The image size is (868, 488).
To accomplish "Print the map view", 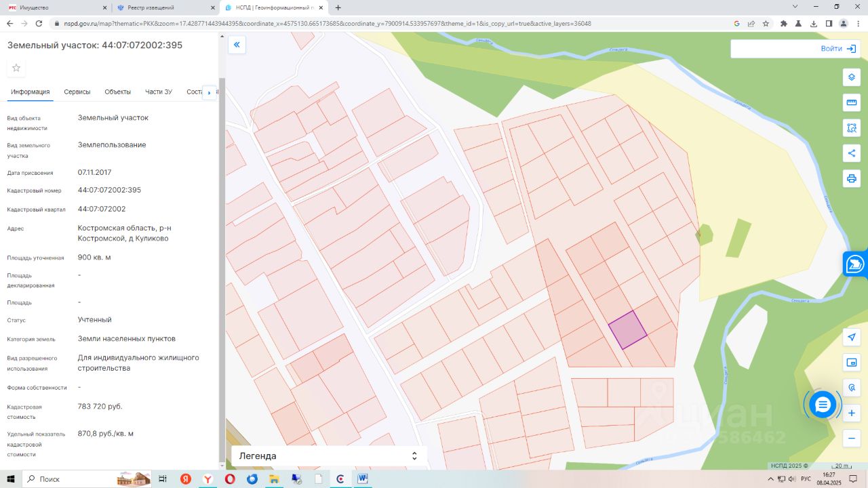I will coord(852,179).
